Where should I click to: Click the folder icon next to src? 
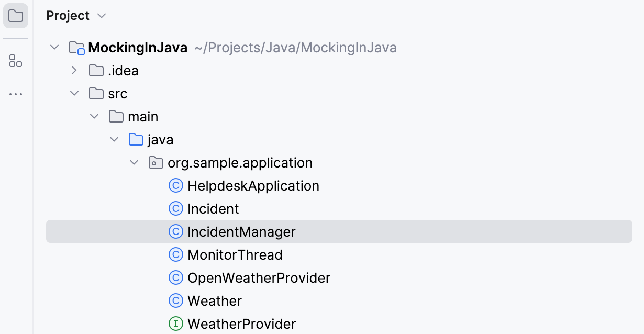click(96, 93)
